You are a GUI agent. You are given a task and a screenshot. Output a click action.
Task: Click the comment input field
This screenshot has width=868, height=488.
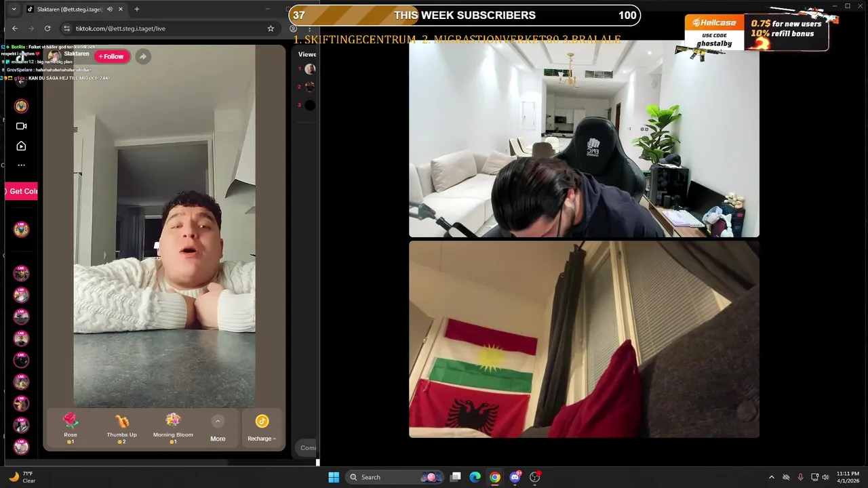(x=307, y=447)
